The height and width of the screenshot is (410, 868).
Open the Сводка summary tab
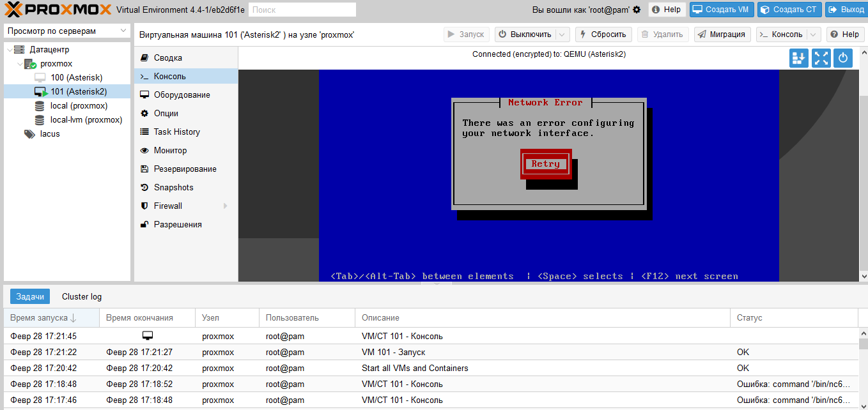(x=185, y=57)
